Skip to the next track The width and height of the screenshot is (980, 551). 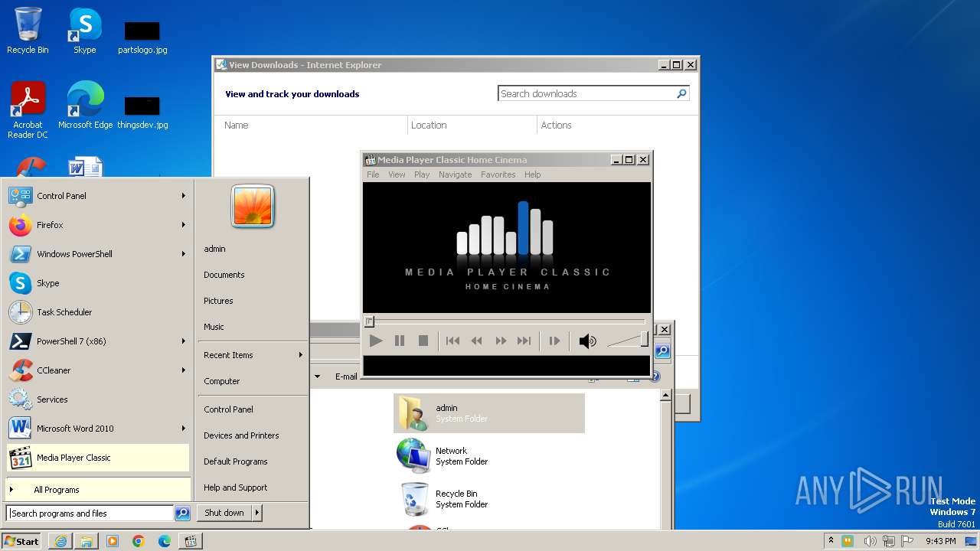(x=524, y=341)
